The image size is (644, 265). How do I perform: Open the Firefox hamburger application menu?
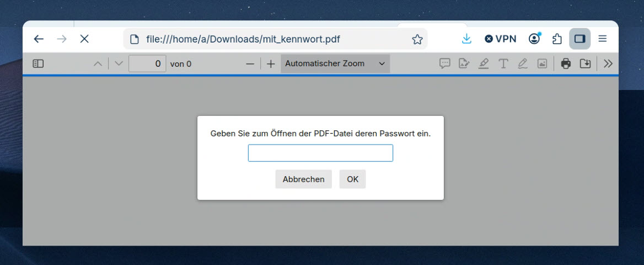[x=603, y=39]
